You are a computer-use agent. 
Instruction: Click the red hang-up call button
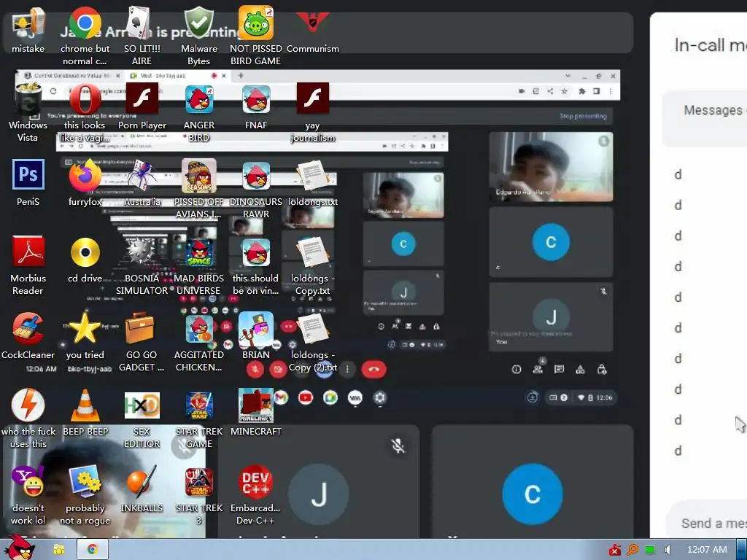[374, 369]
